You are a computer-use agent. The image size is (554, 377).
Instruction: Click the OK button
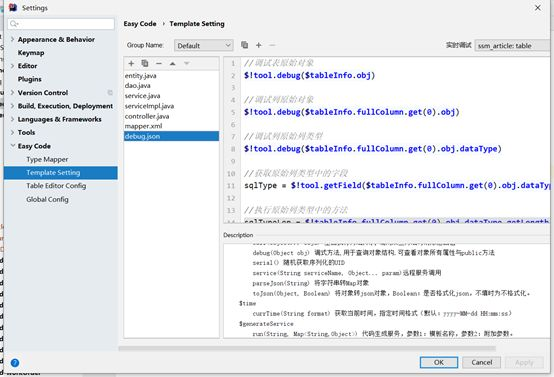(439, 362)
